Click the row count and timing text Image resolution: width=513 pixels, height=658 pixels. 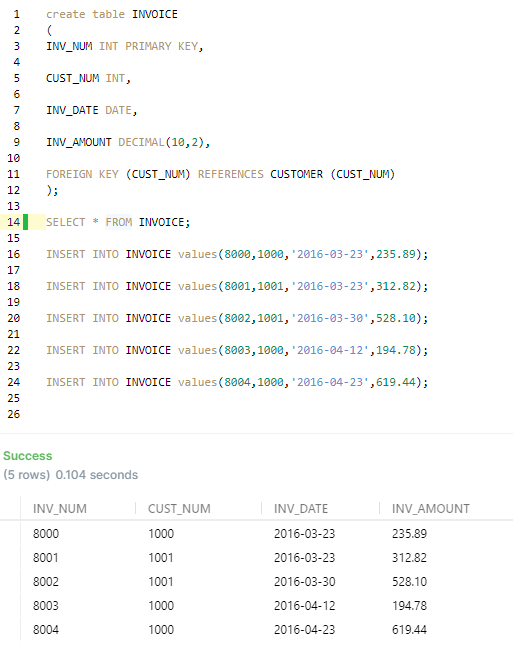[71, 475]
